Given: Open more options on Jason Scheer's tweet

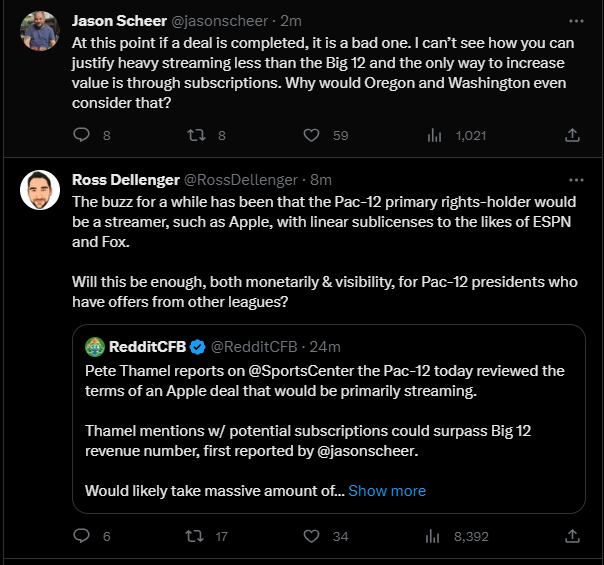Looking at the screenshot, I should [x=574, y=20].
